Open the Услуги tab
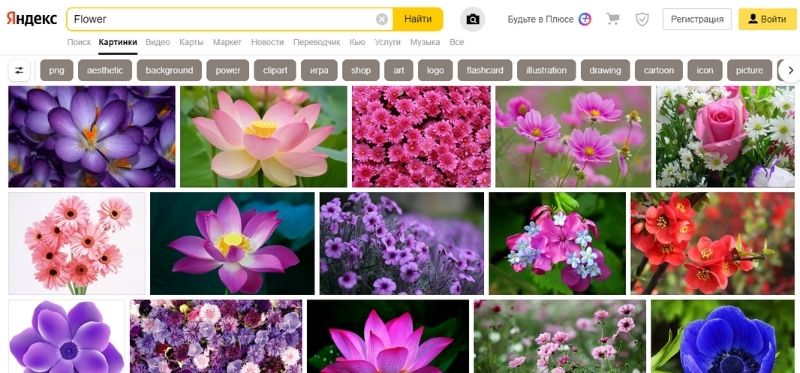800x373 pixels. (387, 42)
